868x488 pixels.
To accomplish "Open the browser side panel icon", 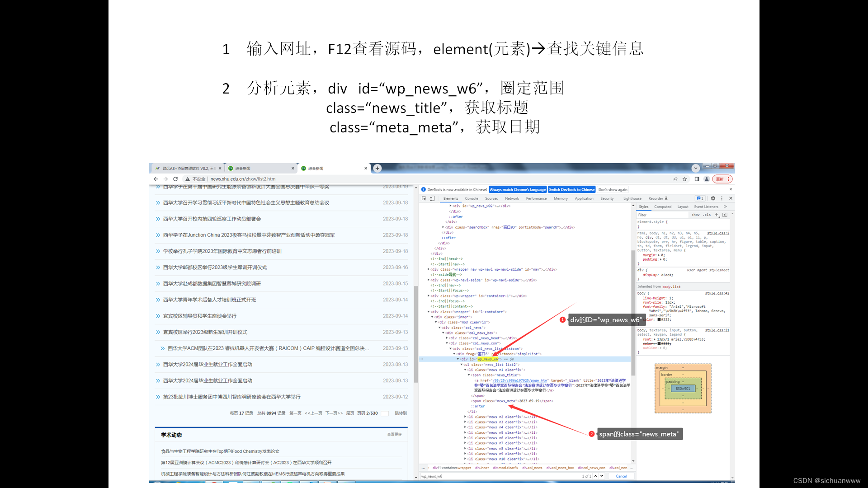I will click(697, 179).
